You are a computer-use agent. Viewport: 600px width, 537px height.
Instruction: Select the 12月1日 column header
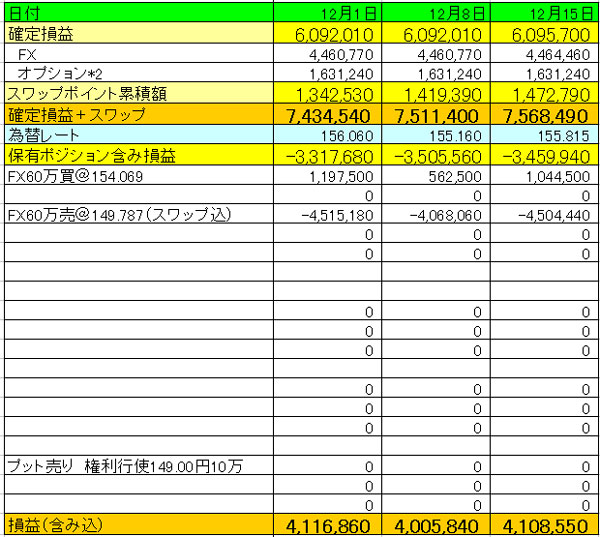350,13
